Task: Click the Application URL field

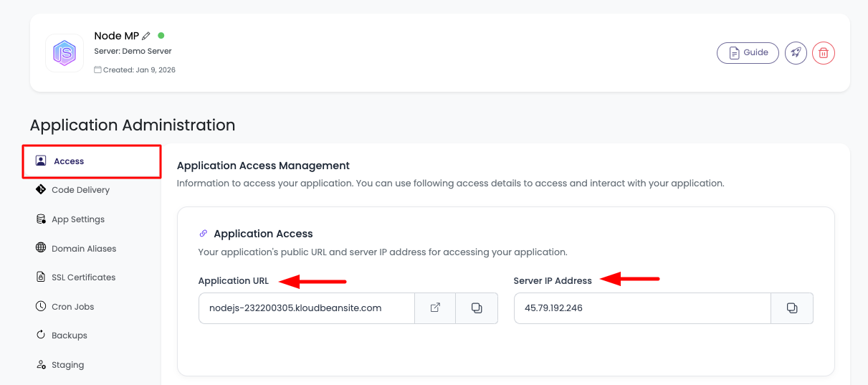Action: tap(307, 308)
